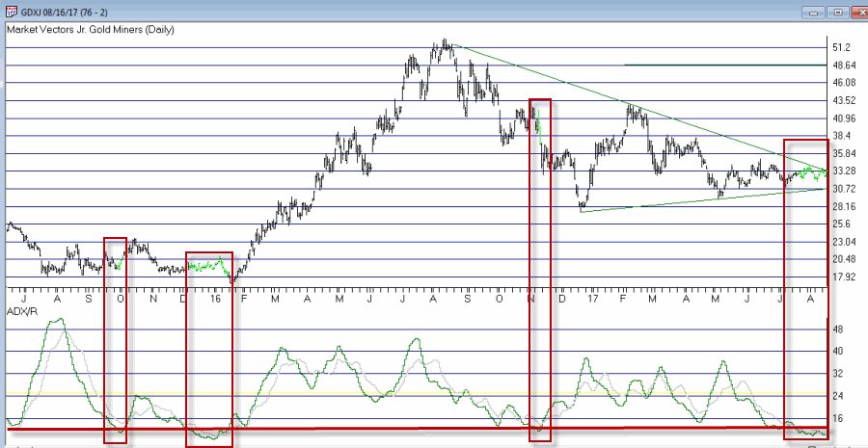Click the chart window icon in title bar
868x448 pixels.
[11, 11]
